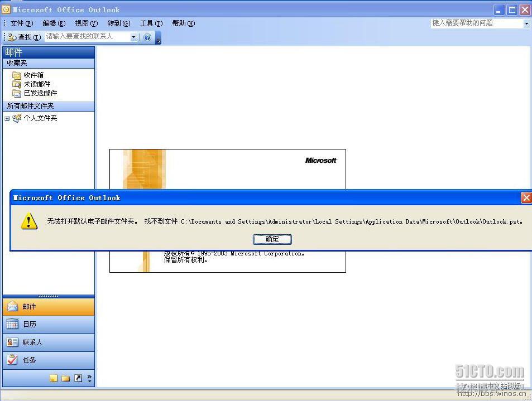Select 个人文件夹 in the folder list

(40, 118)
